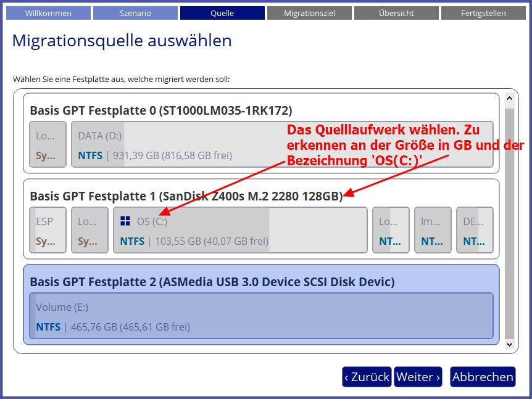The width and height of the screenshot is (532, 399).
Task: Jump to the Migrationsziel step tab
Action: click(x=309, y=13)
